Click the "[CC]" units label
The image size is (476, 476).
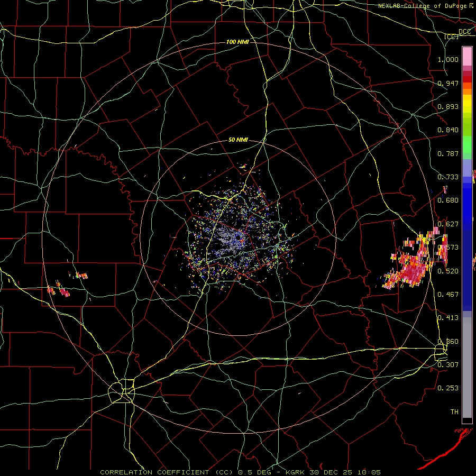452,36
